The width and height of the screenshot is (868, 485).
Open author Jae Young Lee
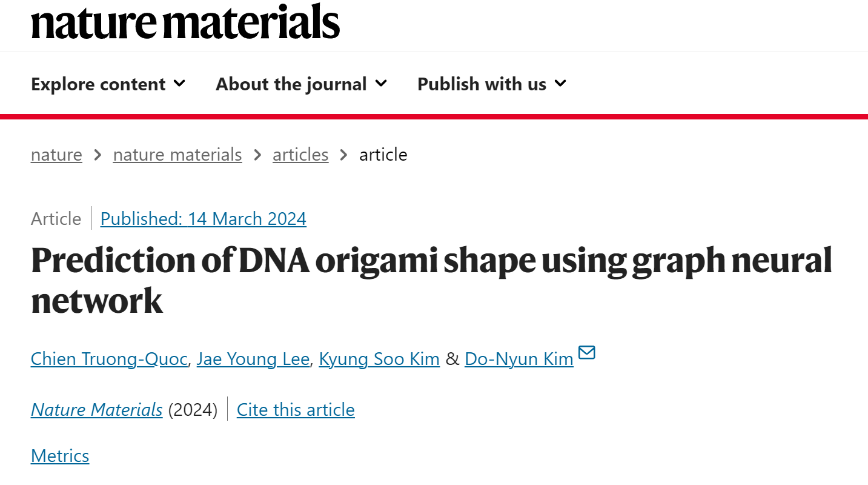click(x=253, y=359)
